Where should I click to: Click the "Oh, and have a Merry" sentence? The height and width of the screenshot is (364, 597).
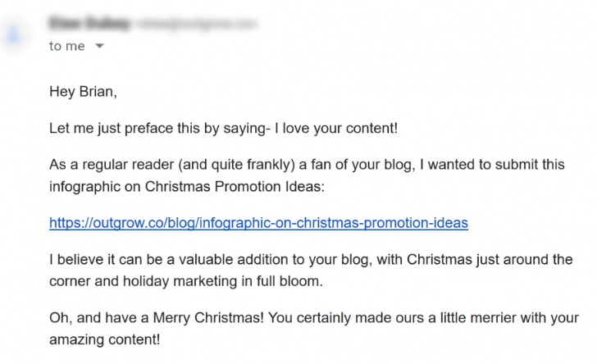tap(314, 317)
